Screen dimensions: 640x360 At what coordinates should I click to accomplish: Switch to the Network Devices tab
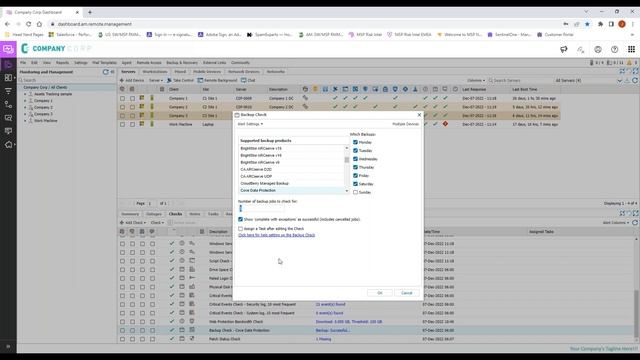(244, 72)
